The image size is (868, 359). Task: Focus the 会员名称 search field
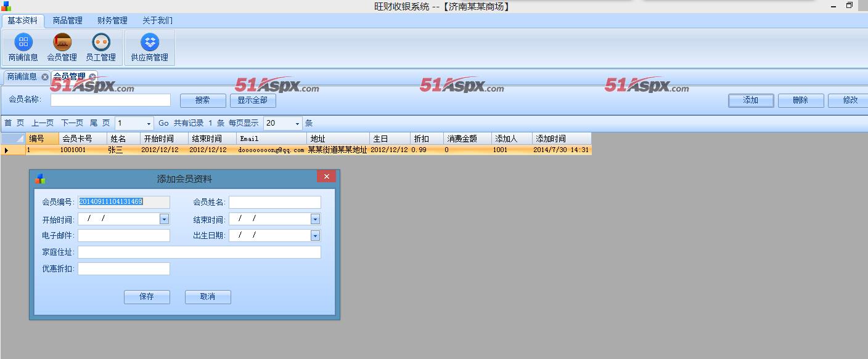[x=110, y=100]
